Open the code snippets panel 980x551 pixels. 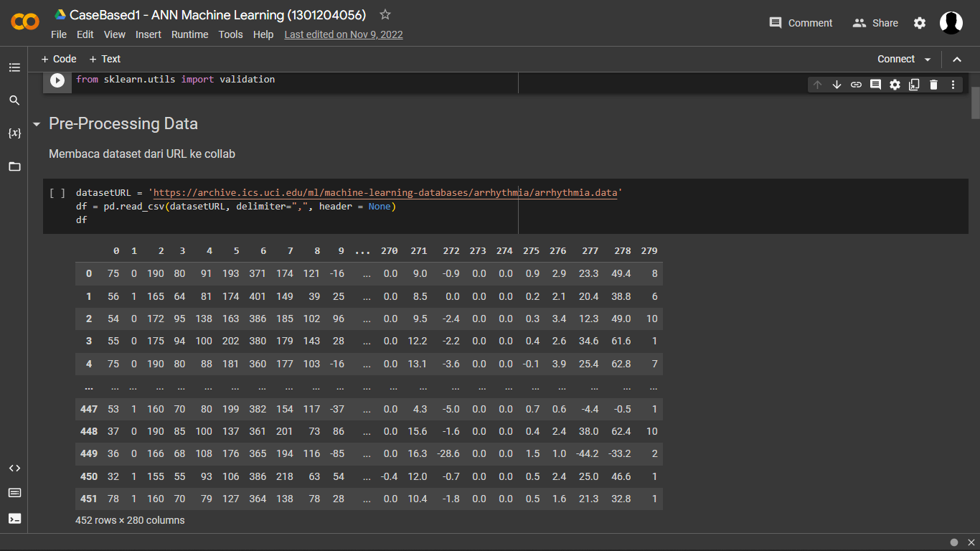(14, 468)
